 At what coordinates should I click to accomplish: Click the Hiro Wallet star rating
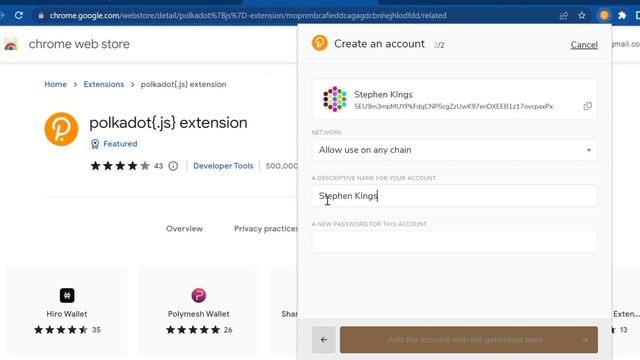(61, 330)
